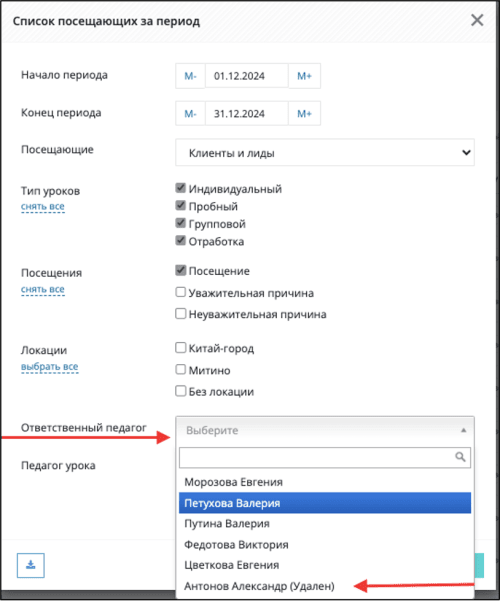The image size is (500, 601).
Task: Move end date forward one month
Action: [304, 113]
